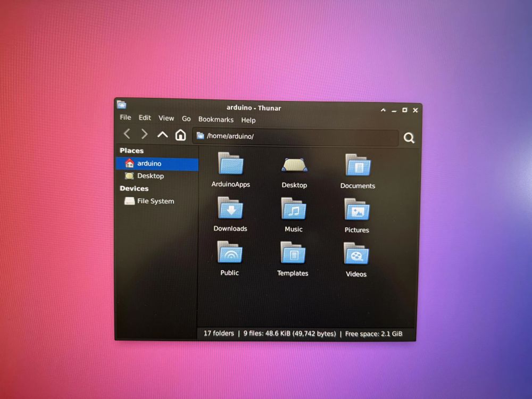The image size is (532, 399).
Task: Jump to home folder via house icon
Action: 180,135
